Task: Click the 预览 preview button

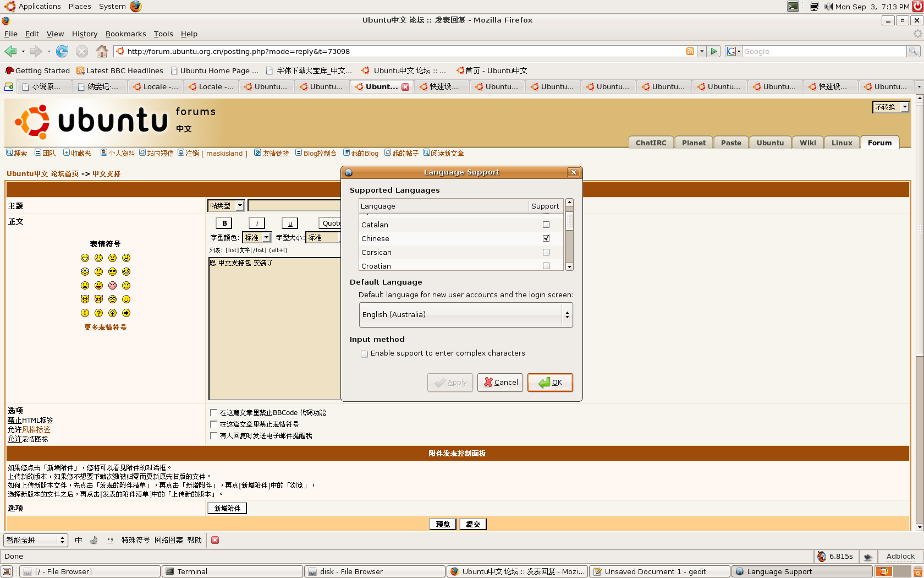Action: tap(443, 524)
